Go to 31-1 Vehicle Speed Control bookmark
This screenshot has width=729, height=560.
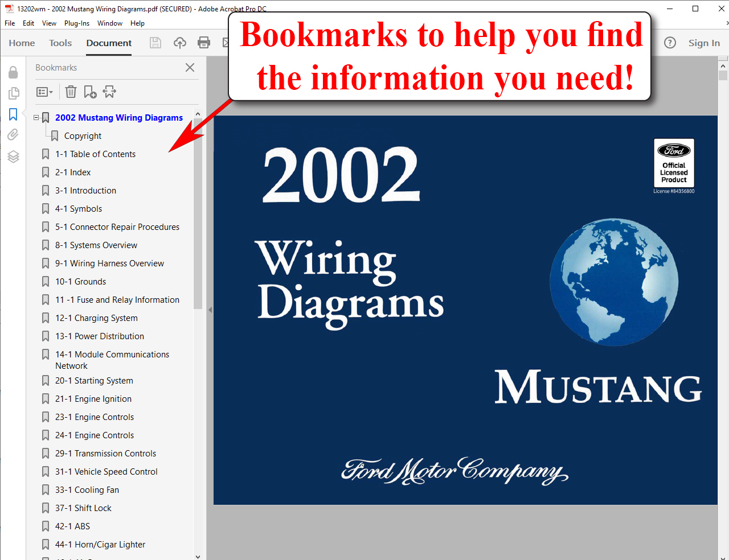[x=107, y=472]
